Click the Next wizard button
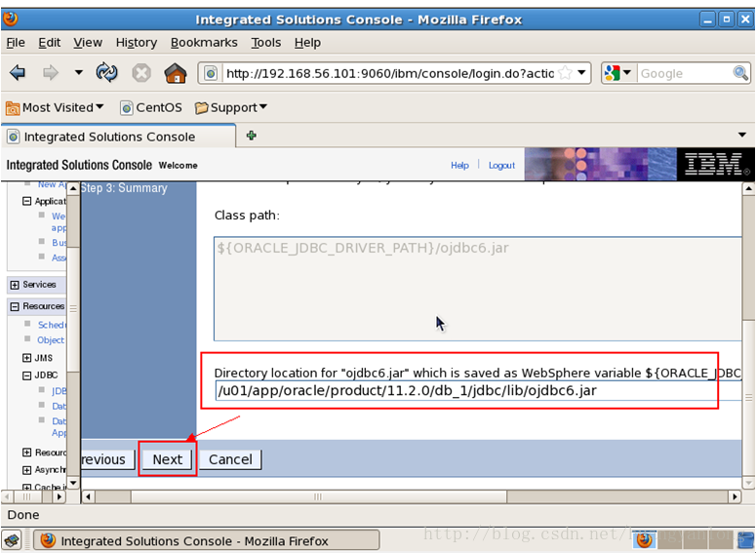Screen dimensions: 756x553 click(168, 459)
